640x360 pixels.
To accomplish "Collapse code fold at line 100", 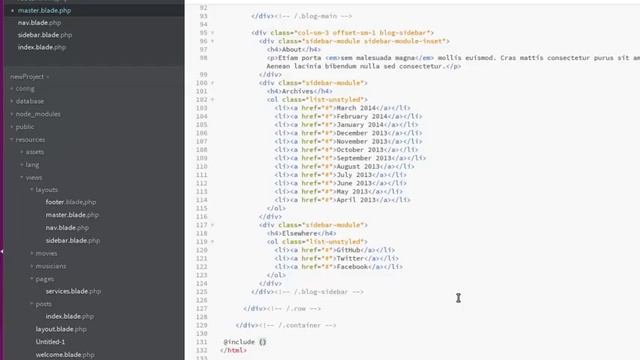I will 212,83.
